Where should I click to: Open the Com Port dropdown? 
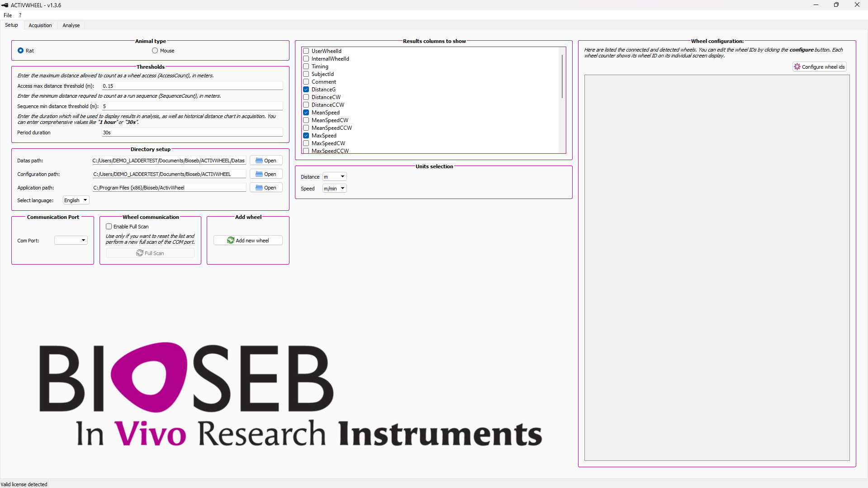pos(71,241)
